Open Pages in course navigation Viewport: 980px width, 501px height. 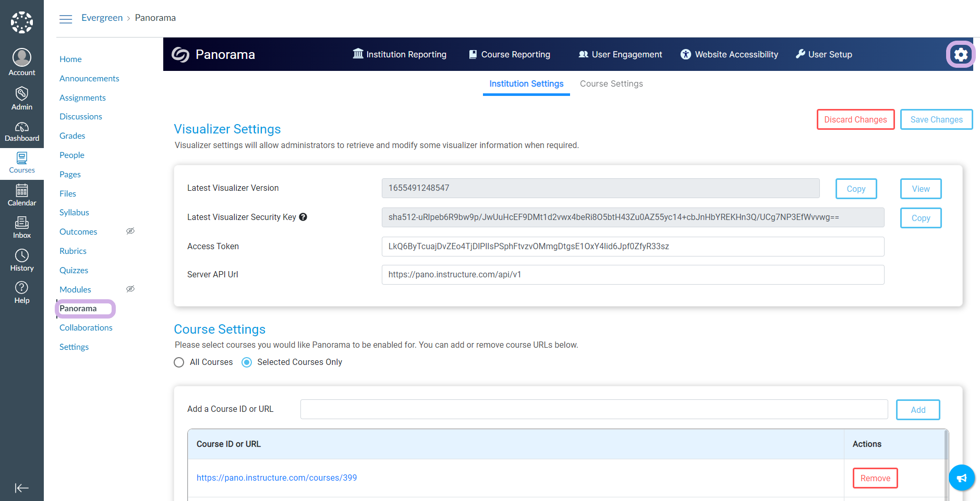[x=70, y=174]
